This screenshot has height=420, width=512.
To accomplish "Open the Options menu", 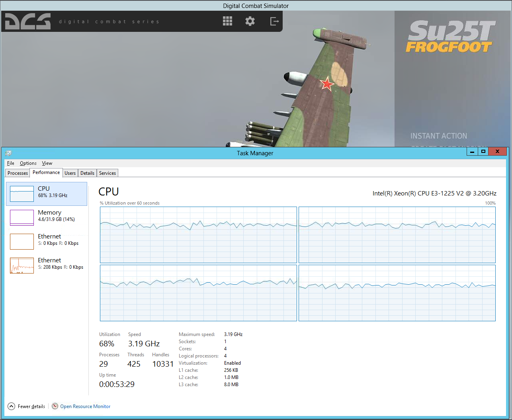I will [28, 163].
